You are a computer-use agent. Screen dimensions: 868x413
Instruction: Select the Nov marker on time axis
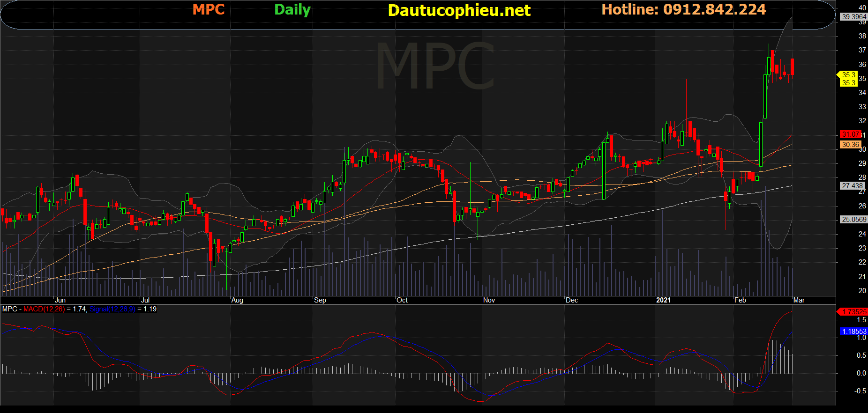489,300
